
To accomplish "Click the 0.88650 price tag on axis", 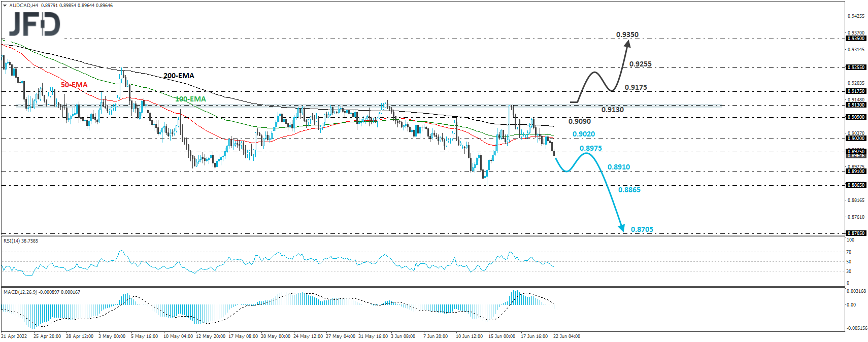I will 856,185.
